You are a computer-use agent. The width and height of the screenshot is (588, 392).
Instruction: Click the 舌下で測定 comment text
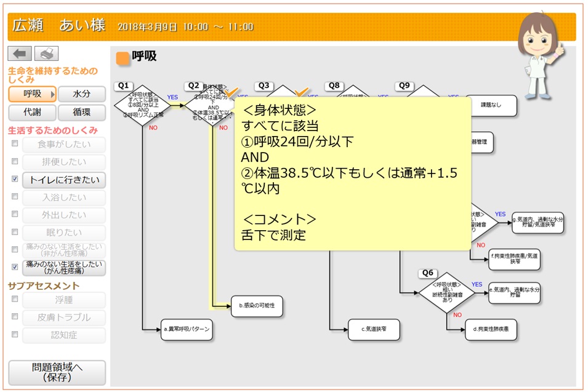tap(273, 235)
